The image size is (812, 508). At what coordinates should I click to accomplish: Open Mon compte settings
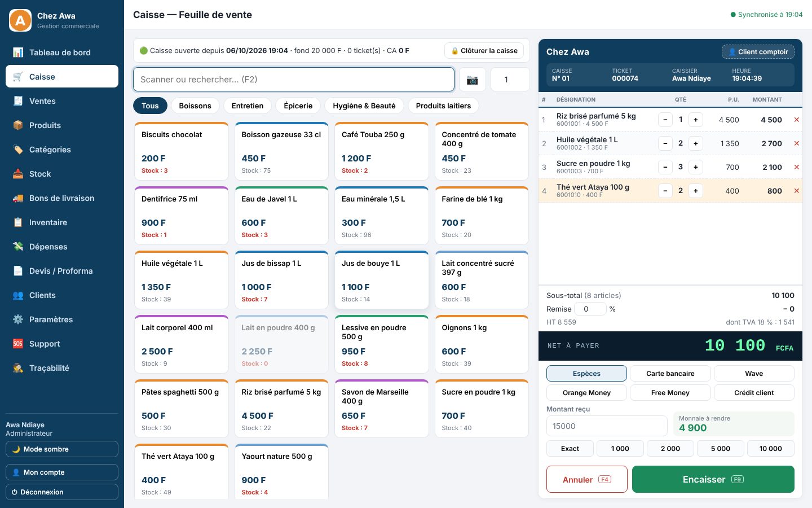[62, 472]
